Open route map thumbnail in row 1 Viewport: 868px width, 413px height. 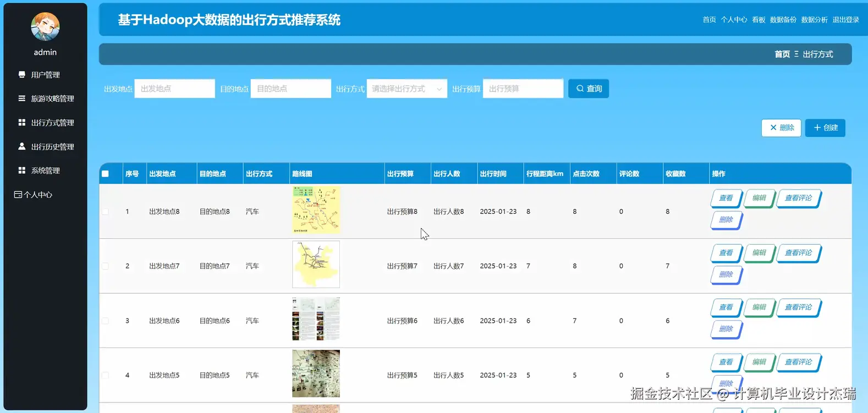pos(316,210)
